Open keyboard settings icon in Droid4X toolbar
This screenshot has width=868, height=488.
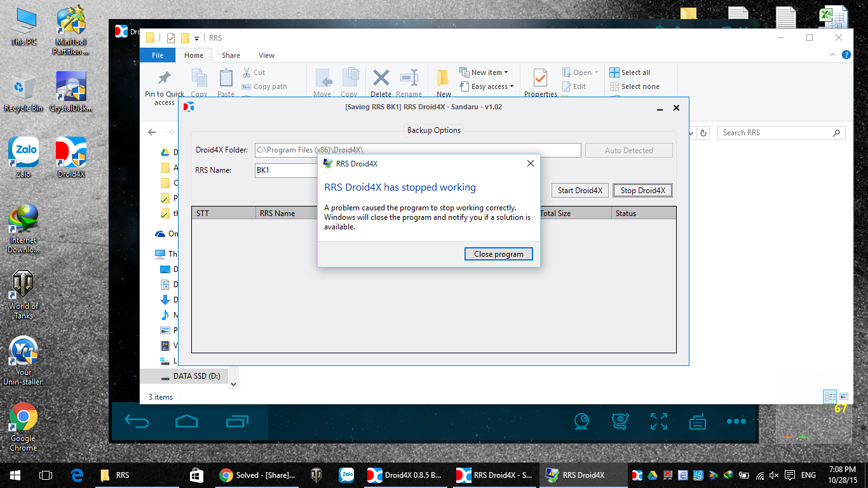[x=697, y=421]
